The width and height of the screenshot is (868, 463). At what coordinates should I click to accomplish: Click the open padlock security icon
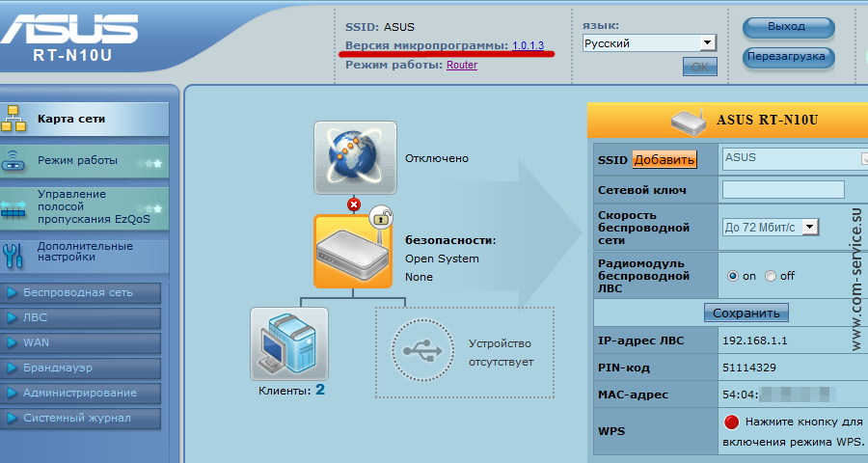pos(381,216)
